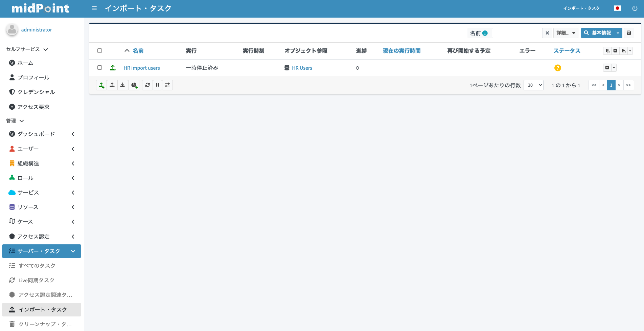This screenshot has width=644, height=331.
Task: Select インポート・タスク submenu item
Action: click(x=42, y=310)
